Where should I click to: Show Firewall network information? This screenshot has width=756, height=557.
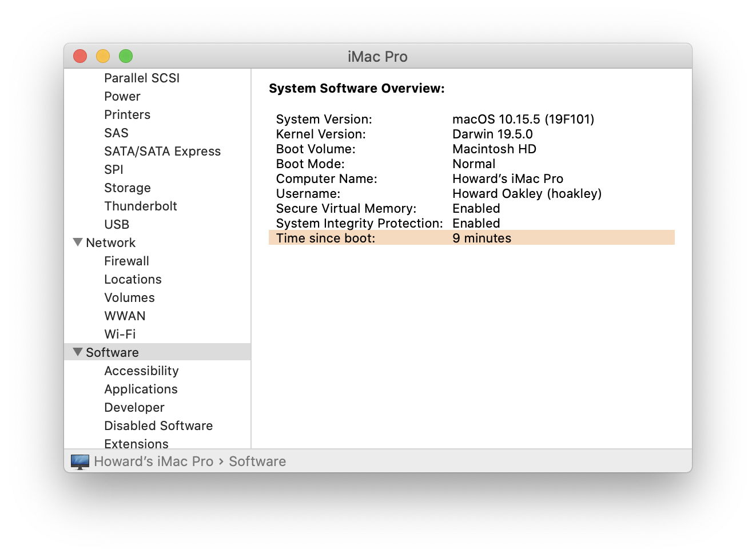click(126, 261)
